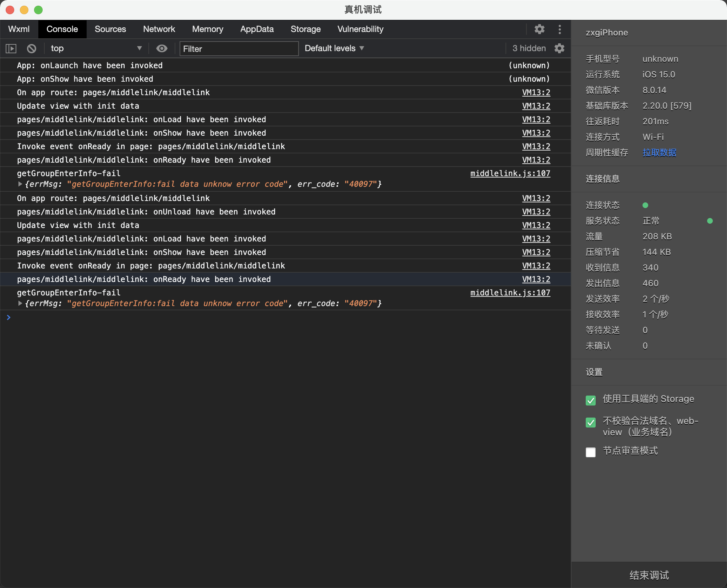
Task: Open console settings gear beside hidden count
Action: (x=559, y=48)
